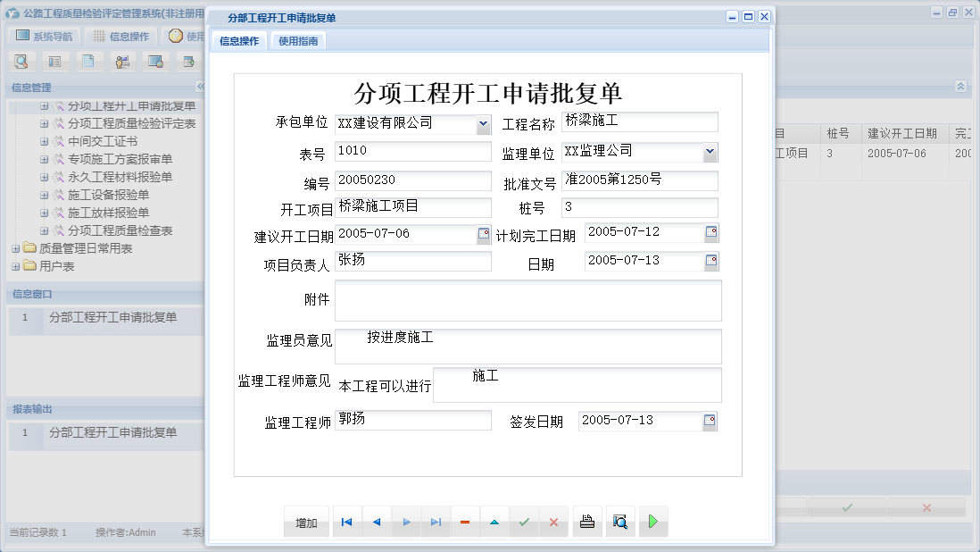Open the 建议开工日期 date picker
Image resolution: width=980 pixels, height=552 pixels.
click(x=484, y=235)
